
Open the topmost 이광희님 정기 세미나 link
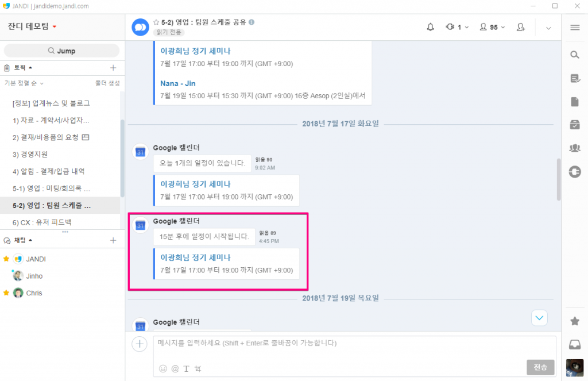[195, 51]
